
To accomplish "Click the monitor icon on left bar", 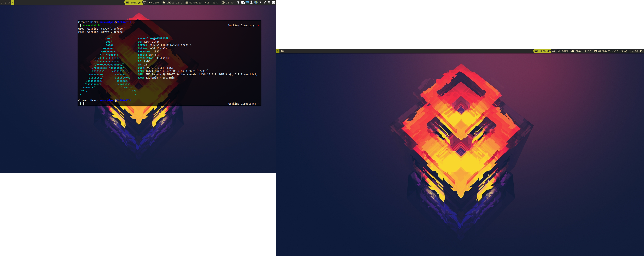I will [145, 2].
